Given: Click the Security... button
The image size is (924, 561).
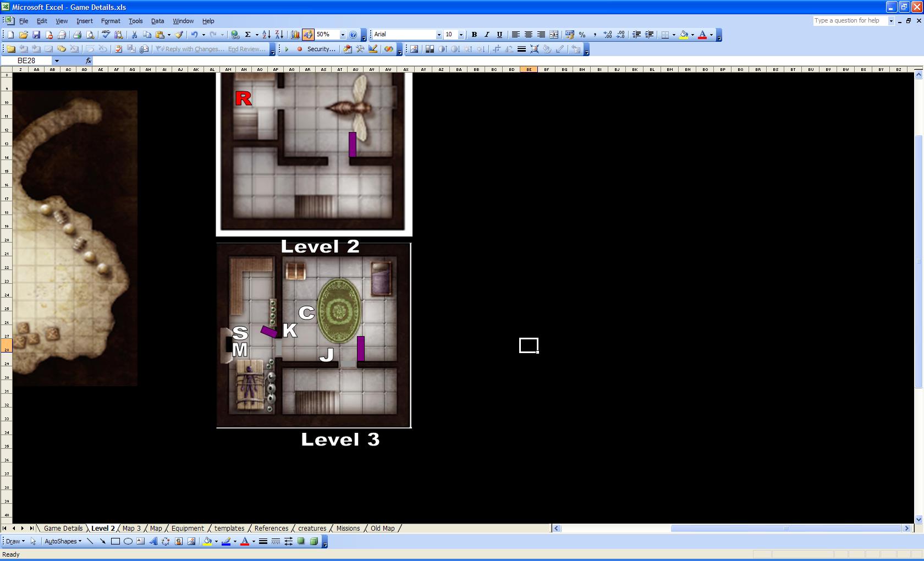Looking at the screenshot, I should tap(321, 49).
